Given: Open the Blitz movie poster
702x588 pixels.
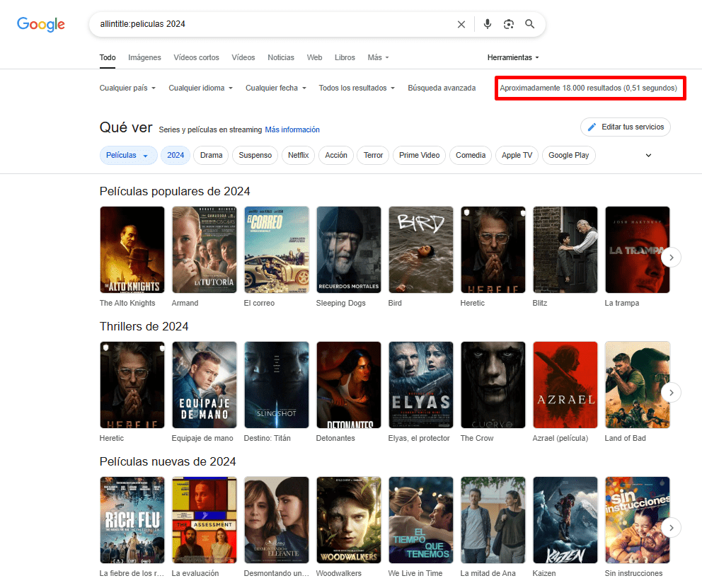Looking at the screenshot, I should [565, 250].
